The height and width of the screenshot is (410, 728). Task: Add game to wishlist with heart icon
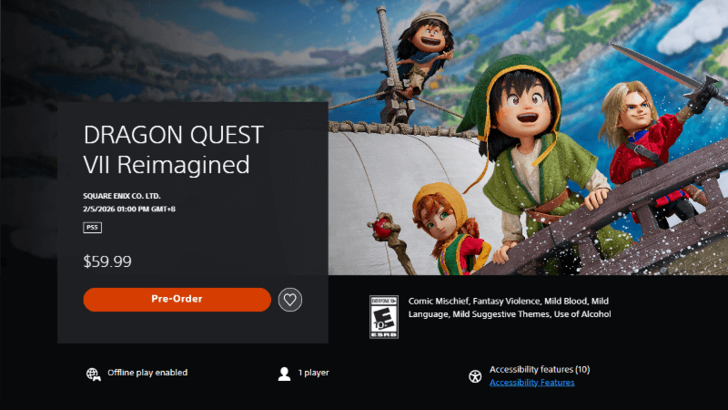pyautogui.click(x=290, y=299)
